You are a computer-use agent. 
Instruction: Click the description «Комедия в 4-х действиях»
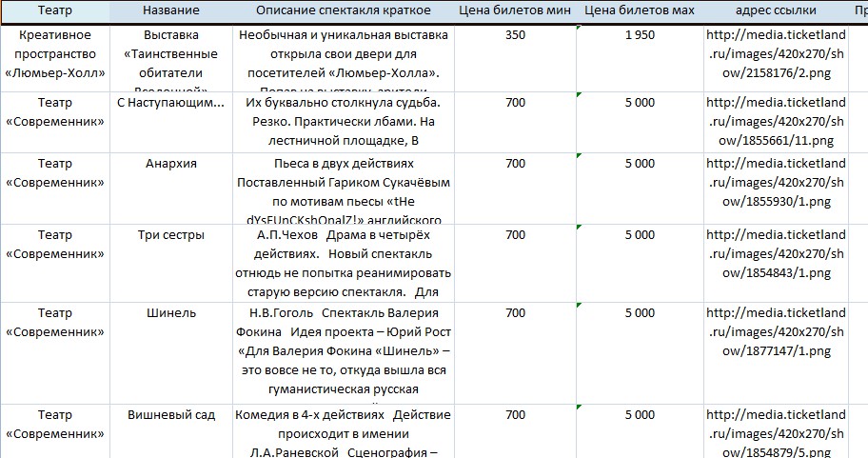[x=344, y=431]
